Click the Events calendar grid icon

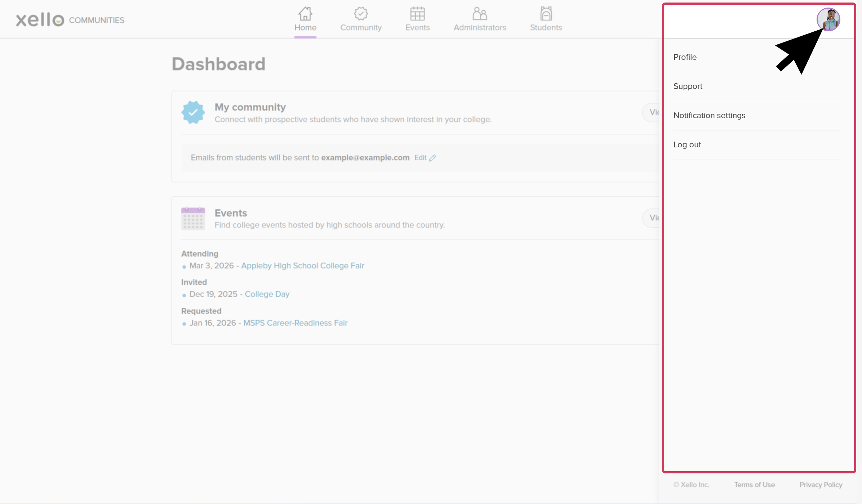(x=417, y=14)
